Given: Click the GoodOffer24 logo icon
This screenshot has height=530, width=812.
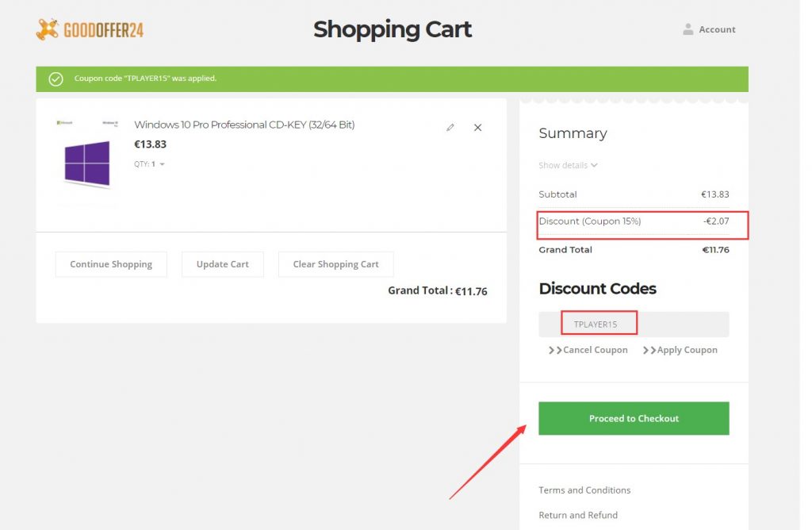Looking at the screenshot, I should 48,30.
